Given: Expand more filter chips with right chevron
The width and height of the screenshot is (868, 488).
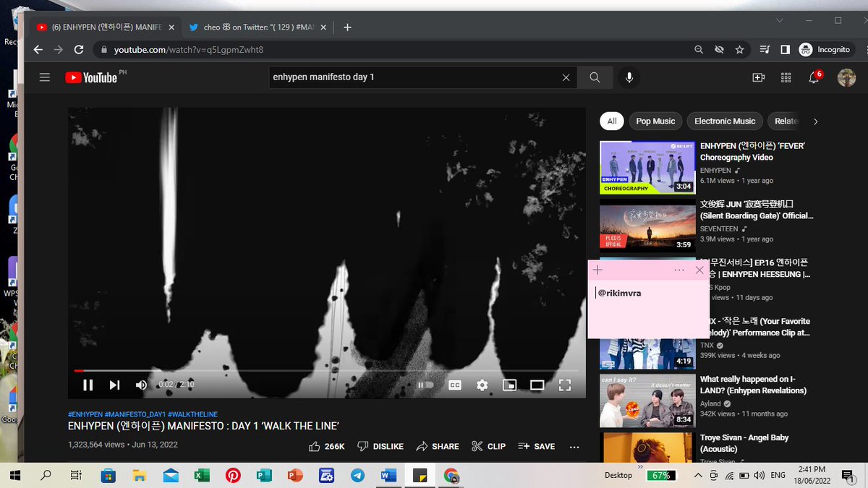Looking at the screenshot, I should click(x=815, y=121).
